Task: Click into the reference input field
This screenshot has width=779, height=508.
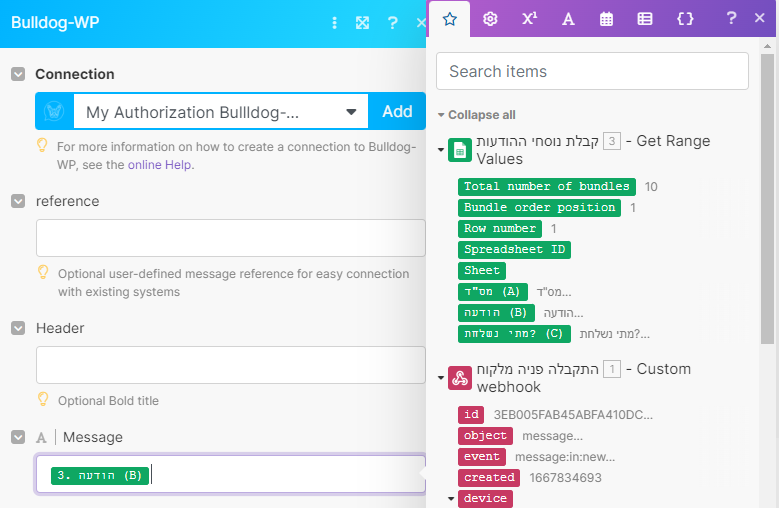Action: point(231,238)
